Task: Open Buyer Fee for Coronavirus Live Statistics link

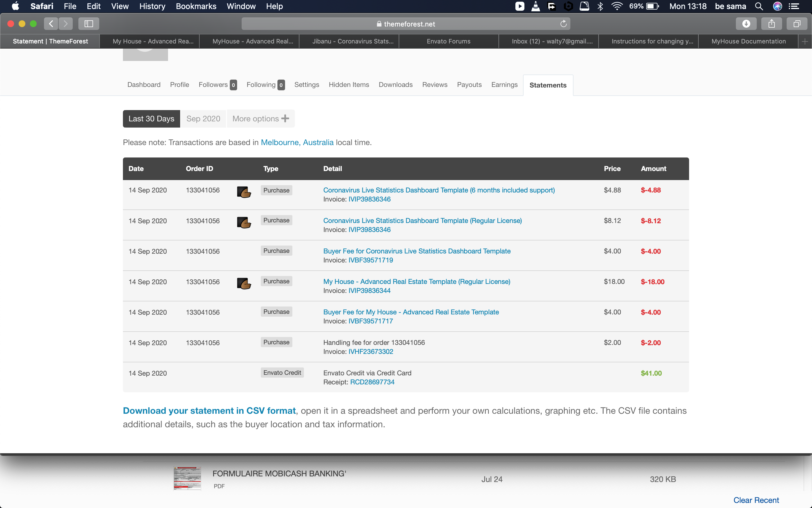Action: point(417,251)
